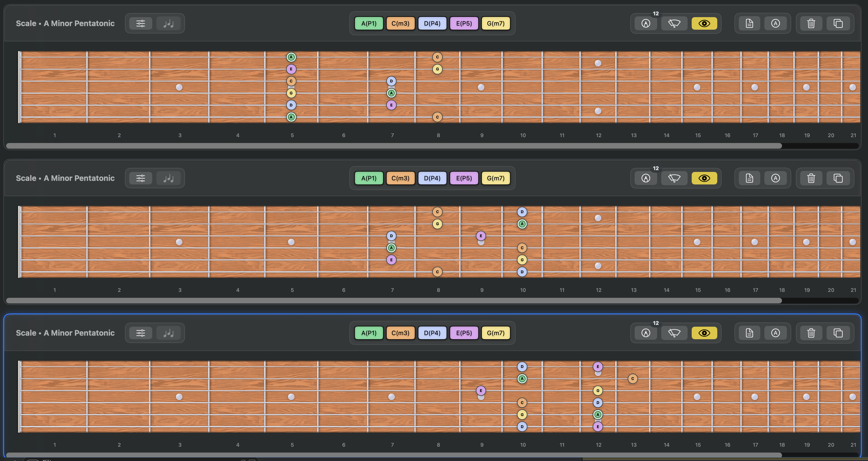Click the wiper icon on the bottom fretboard
This screenshot has width=868, height=461.
tap(674, 333)
